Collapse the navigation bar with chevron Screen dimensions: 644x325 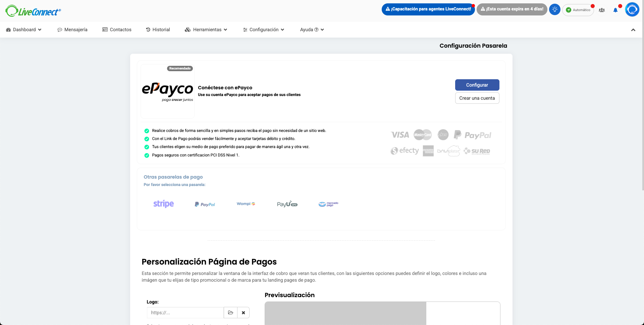pyautogui.click(x=633, y=30)
